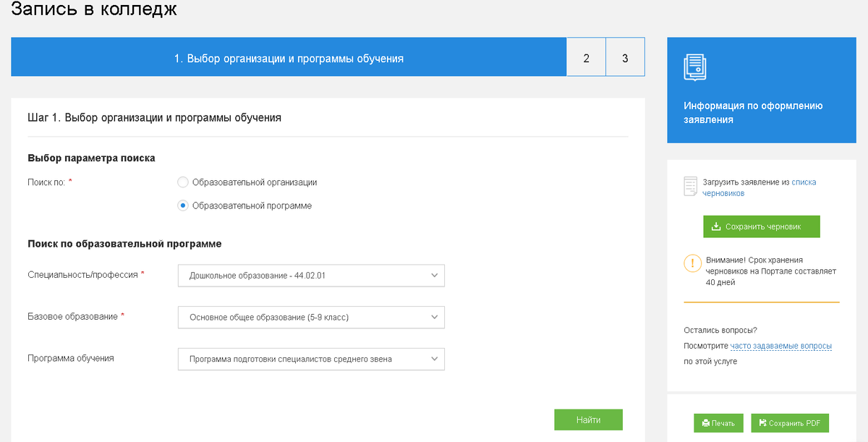Click the download icon on 'Сохранить черновик'
868x442 pixels.
pyautogui.click(x=716, y=226)
